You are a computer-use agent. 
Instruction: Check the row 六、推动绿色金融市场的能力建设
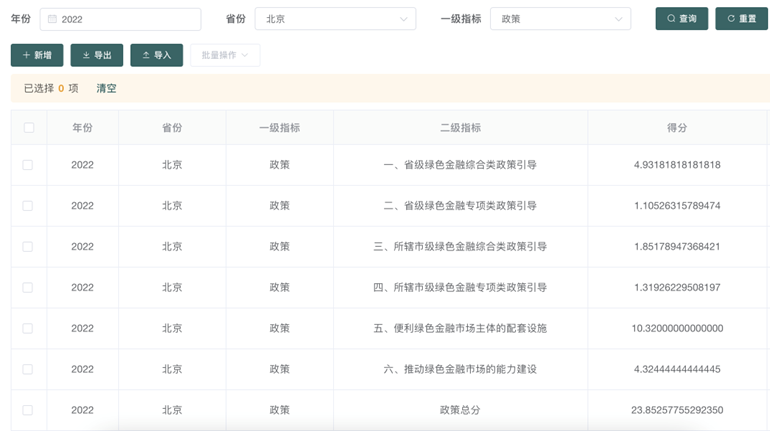click(28, 369)
